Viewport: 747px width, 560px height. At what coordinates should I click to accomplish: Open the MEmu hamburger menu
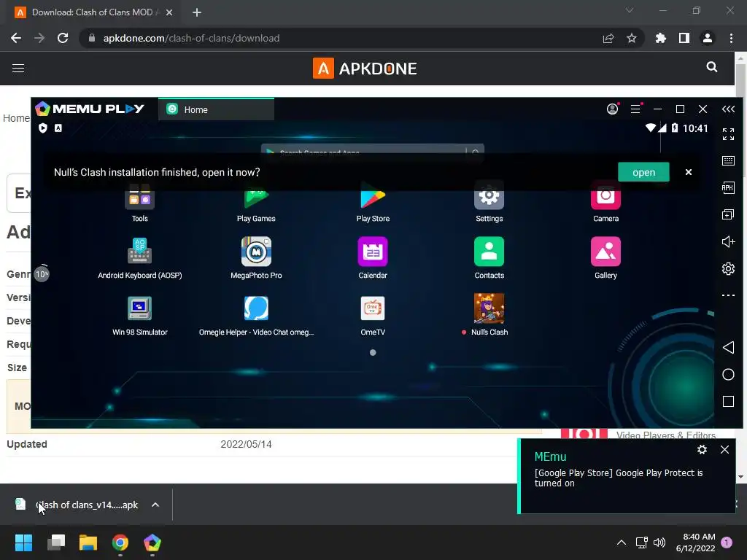point(635,109)
